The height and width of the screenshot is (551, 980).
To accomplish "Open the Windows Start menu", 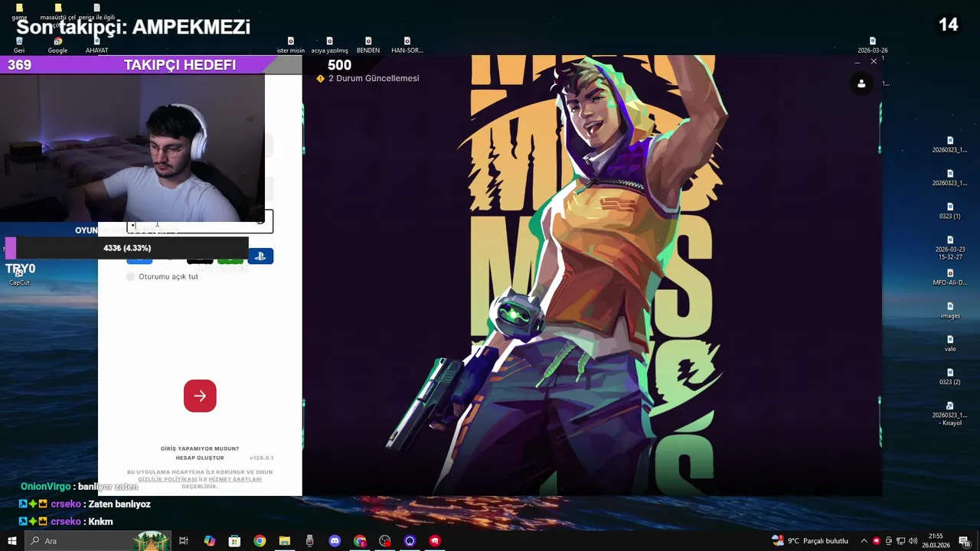I will point(11,541).
